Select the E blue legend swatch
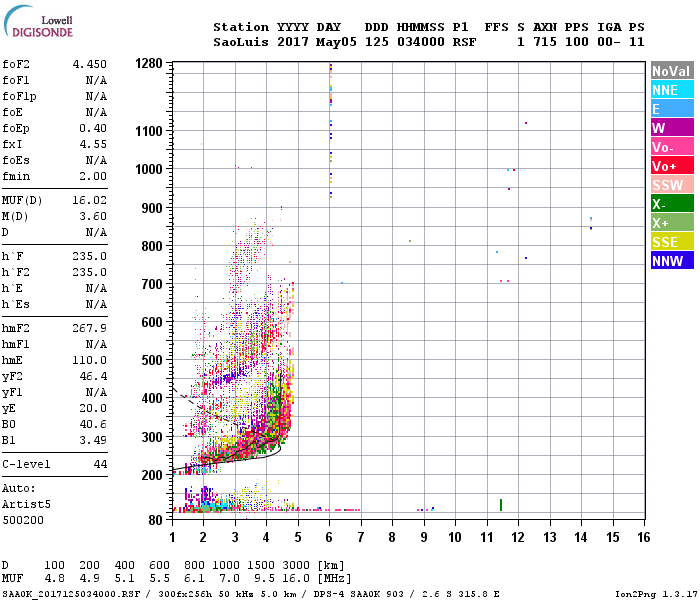This screenshot has width=700, height=600. point(672,109)
